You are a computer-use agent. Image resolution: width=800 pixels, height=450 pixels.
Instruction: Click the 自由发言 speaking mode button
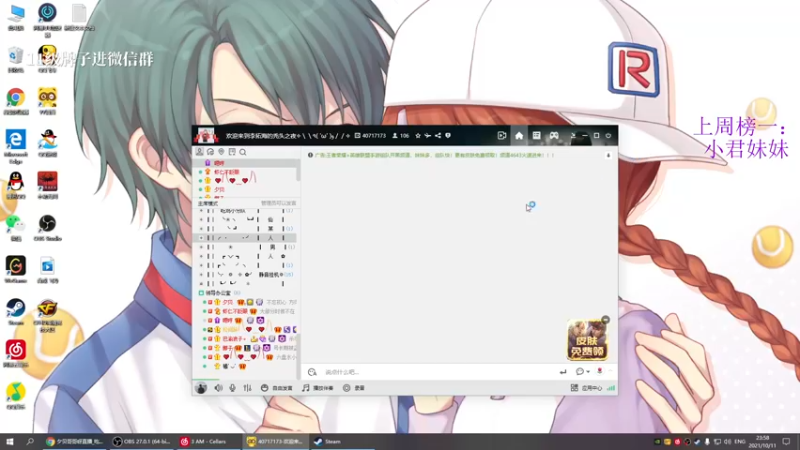pos(277,388)
